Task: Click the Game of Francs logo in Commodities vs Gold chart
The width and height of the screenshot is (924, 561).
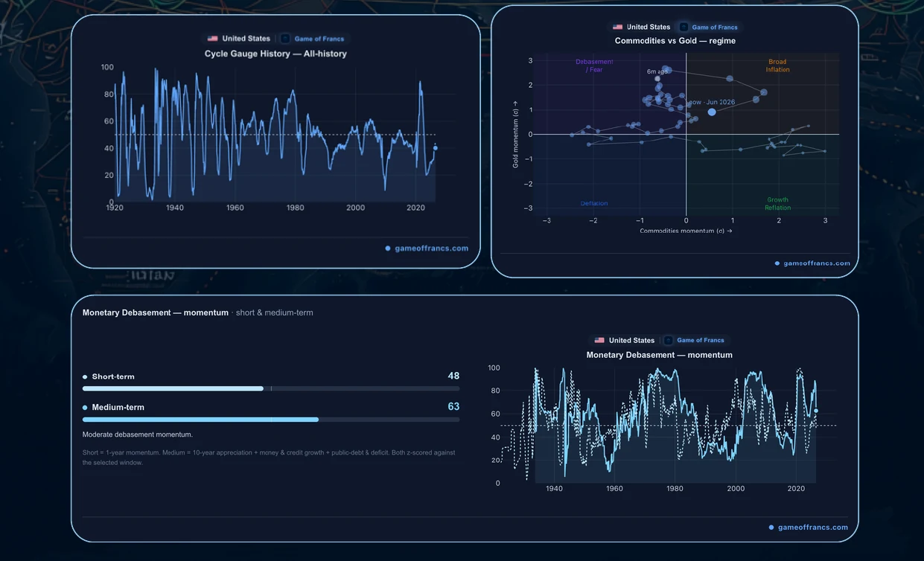Action: pos(684,27)
